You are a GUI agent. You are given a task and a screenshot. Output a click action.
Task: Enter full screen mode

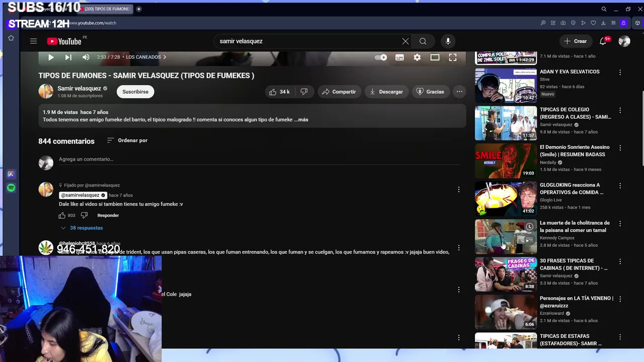(453, 57)
